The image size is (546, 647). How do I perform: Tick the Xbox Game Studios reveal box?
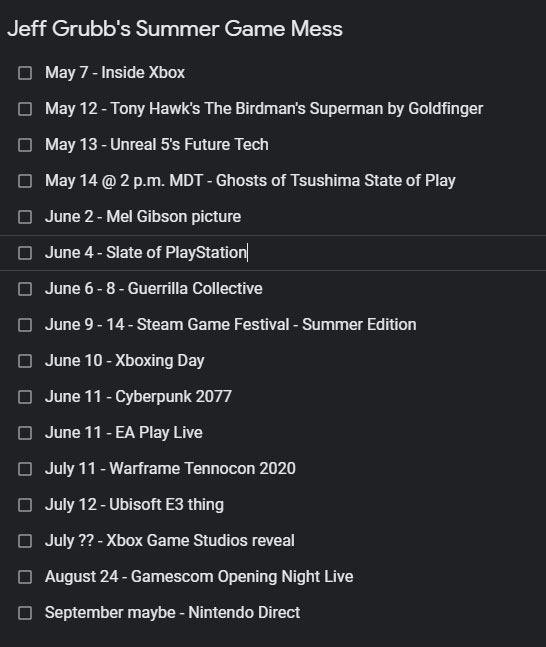[x=25, y=541]
